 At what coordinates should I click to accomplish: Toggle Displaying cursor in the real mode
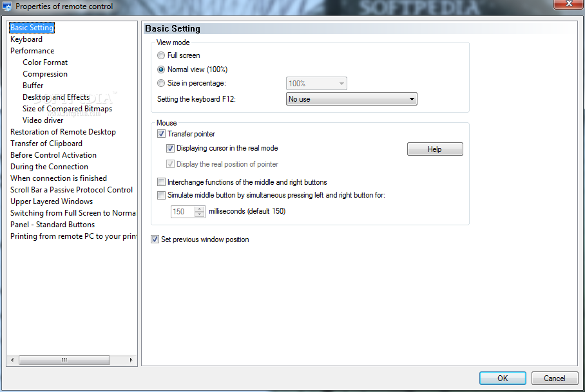(x=170, y=148)
